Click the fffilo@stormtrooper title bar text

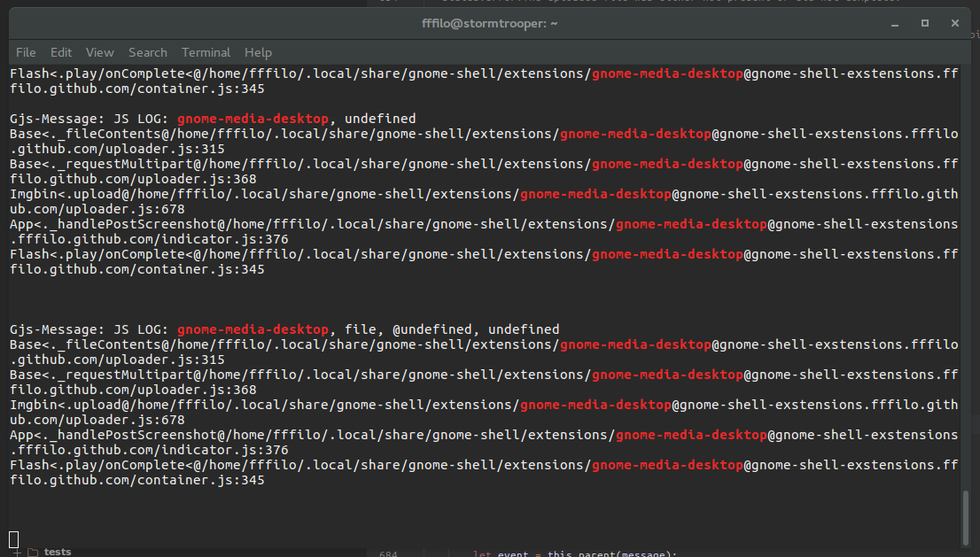(489, 24)
